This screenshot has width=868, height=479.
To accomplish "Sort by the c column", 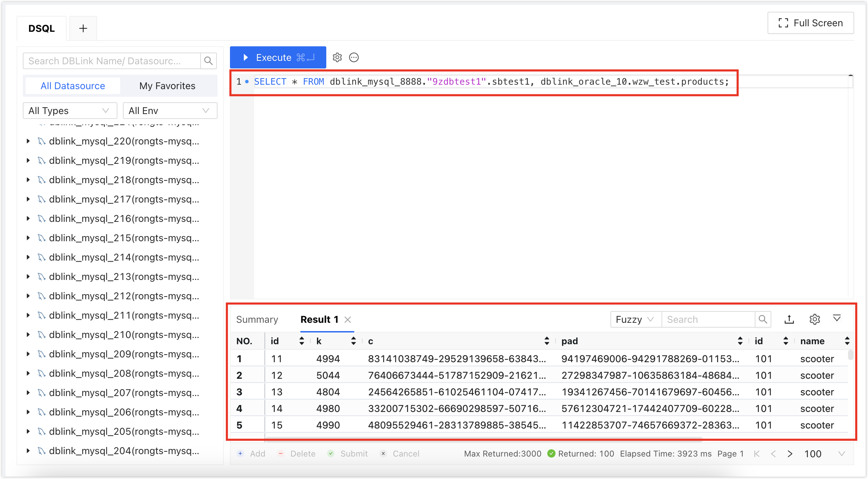I will (547, 341).
